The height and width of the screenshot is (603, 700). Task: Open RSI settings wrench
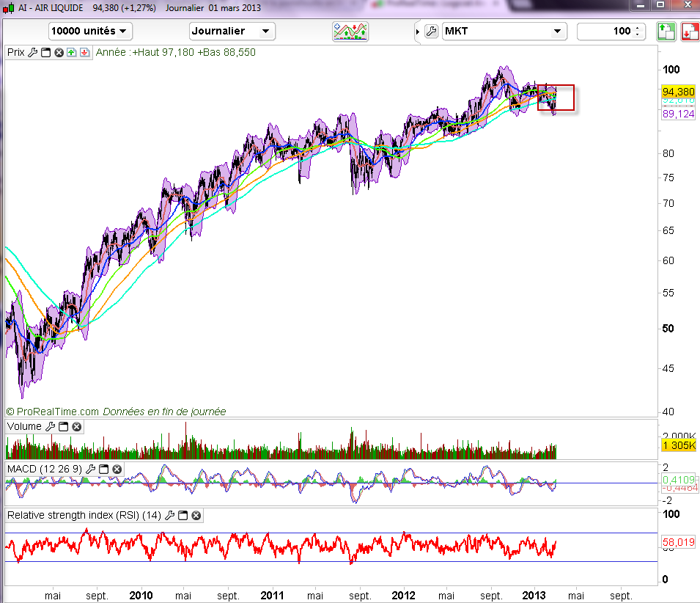point(169,516)
